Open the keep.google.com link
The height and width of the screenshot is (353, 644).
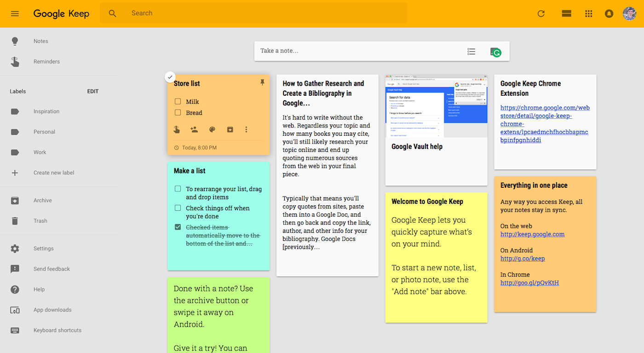point(532,234)
